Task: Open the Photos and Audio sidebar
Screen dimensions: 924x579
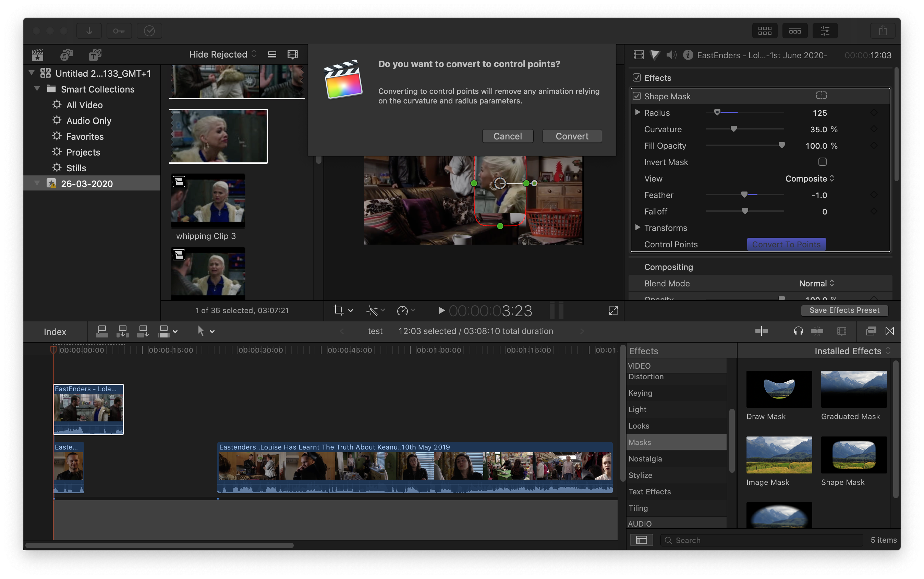Action: [x=66, y=55]
